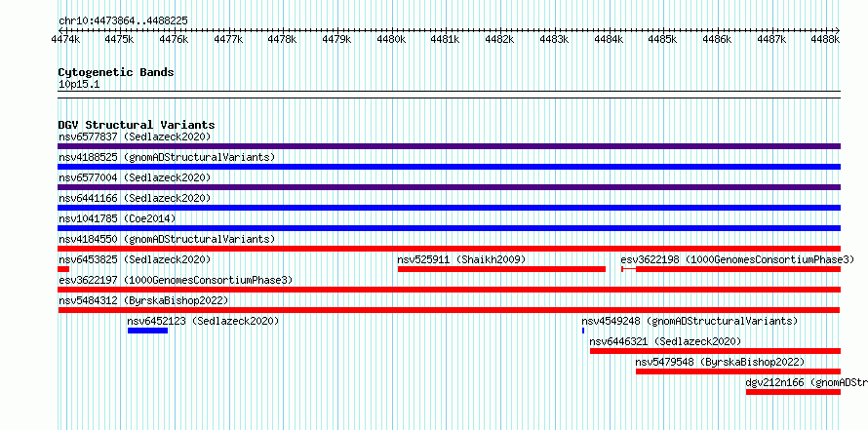868x430 pixels.
Task: Click the nsv6441166 variant label
Action: point(135,198)
